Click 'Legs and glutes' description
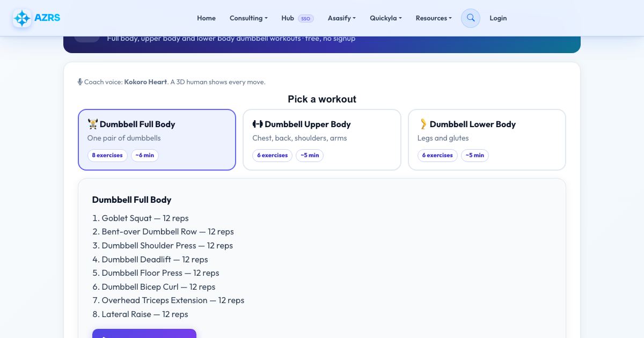This screenshot has width=644, height=338. point(443,138)
